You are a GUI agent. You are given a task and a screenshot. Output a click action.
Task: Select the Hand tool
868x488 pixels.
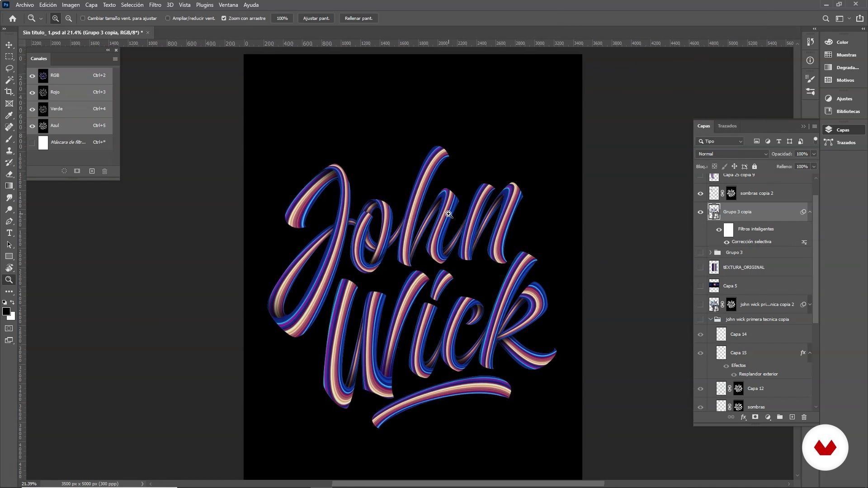9,268
